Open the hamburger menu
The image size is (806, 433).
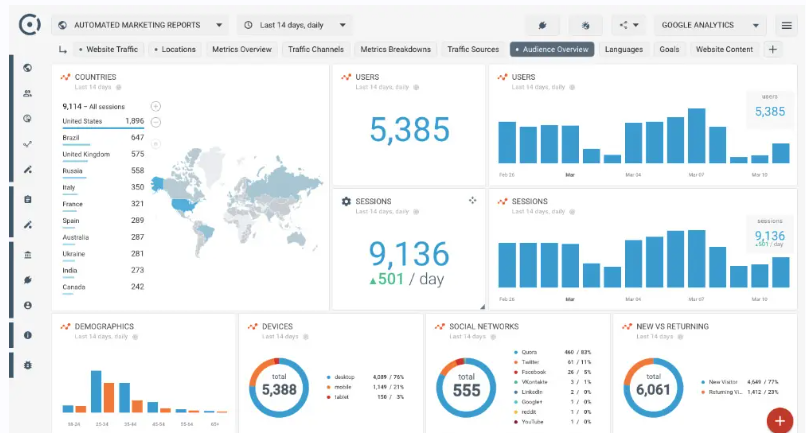(786, 25)
